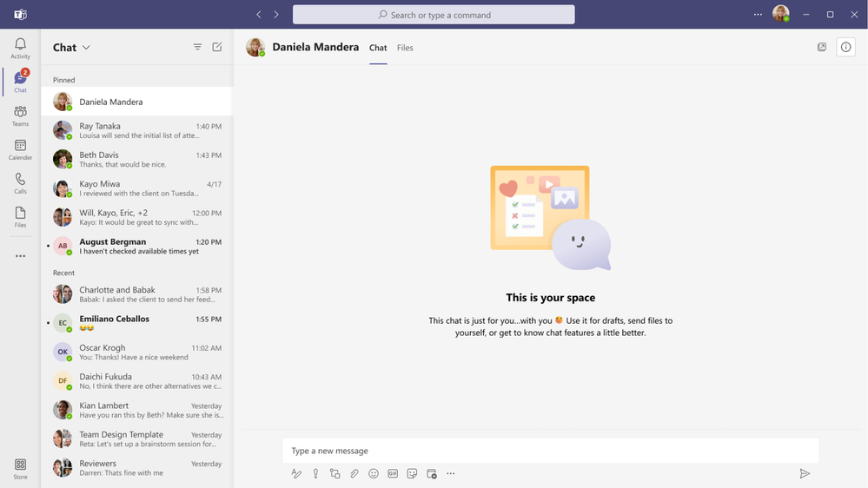Open the Activity feed
Viewport: 868px width, 488px height.
click(21, 48)
